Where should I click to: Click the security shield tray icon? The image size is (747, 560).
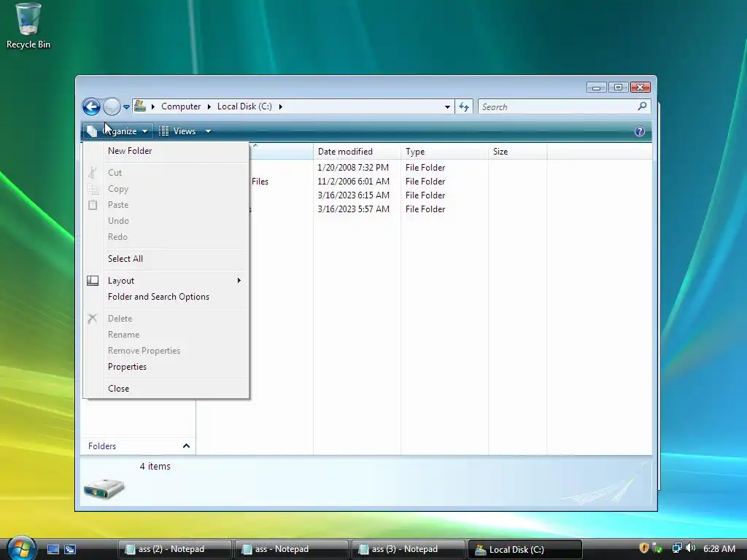coord(643,548)
